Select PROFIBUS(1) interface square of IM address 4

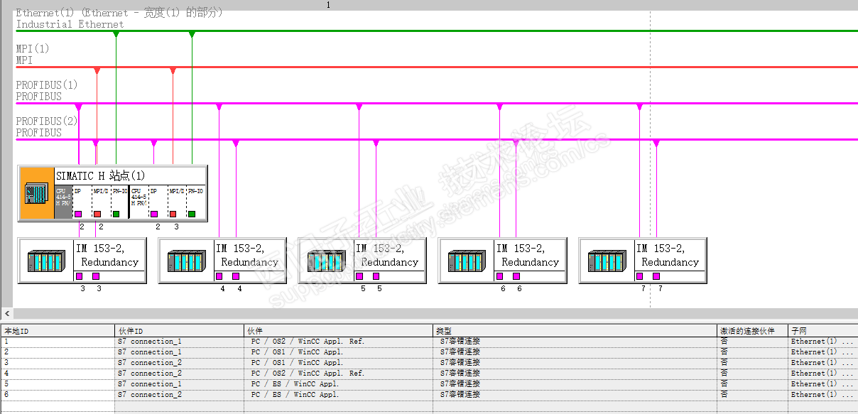219,276
